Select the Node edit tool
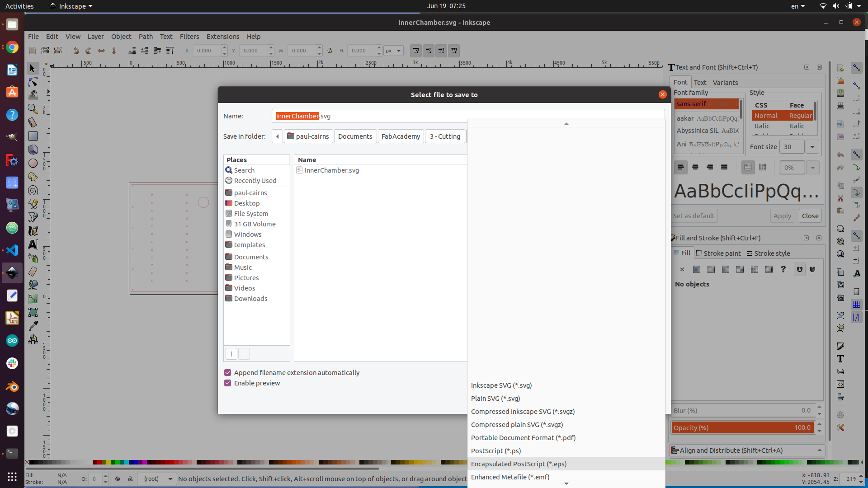This screenshot has width=868, height=488. (x=33, y=82)
